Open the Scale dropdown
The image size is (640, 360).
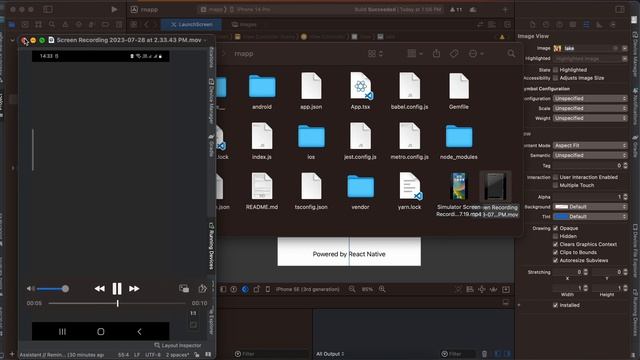[x=590, y=108]
